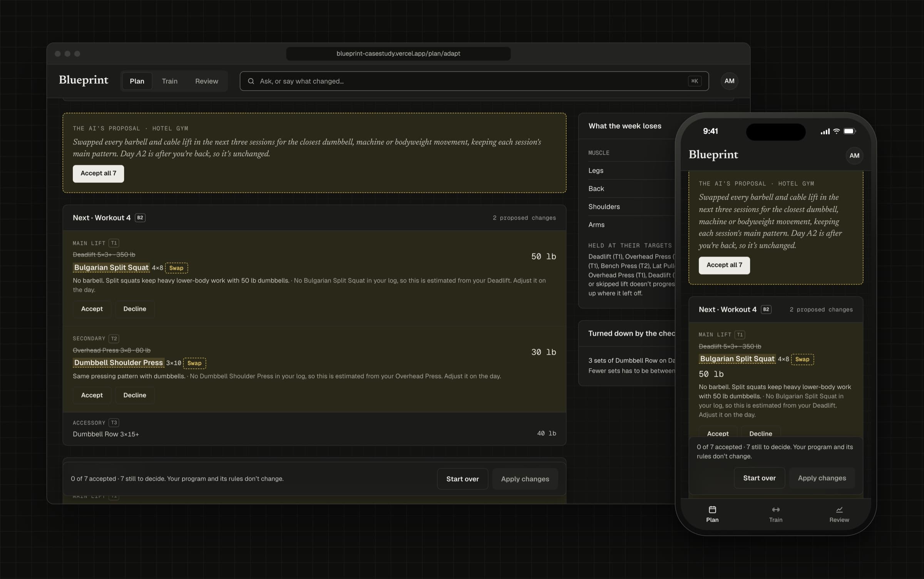The height and width of the screenshot is (579, 924).
Task: Click Accept all 7 in the desktop proposal
Action: 98,174
